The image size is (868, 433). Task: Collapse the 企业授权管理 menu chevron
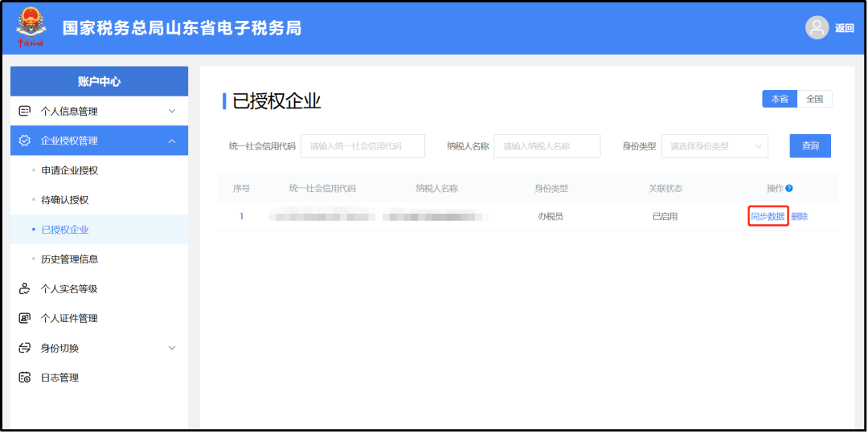click(171, 141)
